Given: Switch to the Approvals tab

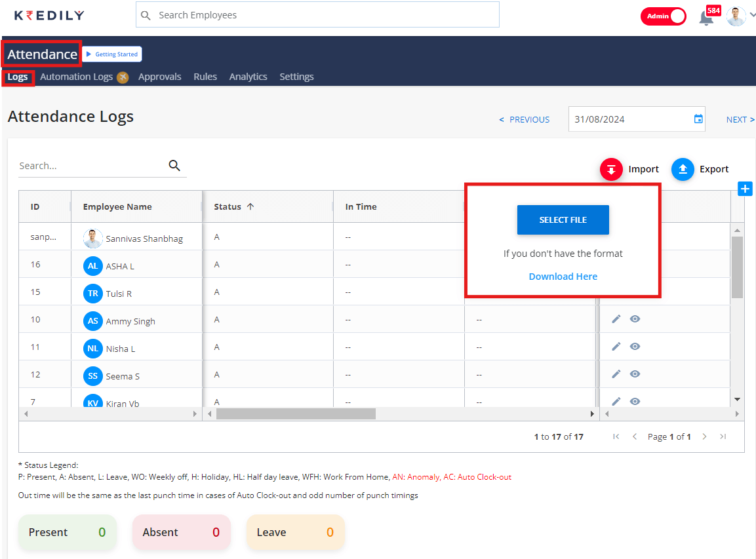Looking at the screenshot, I should 159,77.
